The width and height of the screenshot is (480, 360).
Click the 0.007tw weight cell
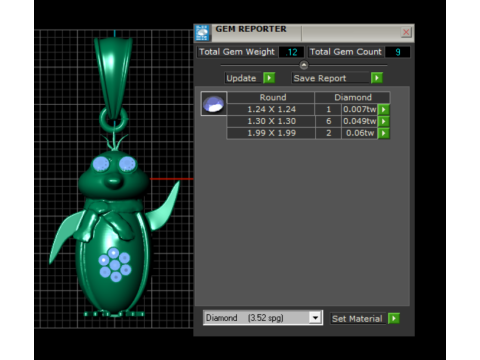(360, 109)
